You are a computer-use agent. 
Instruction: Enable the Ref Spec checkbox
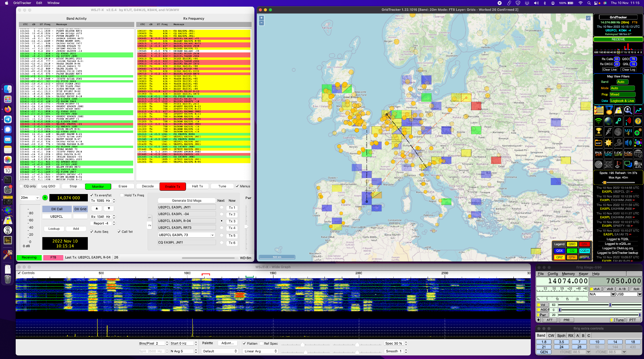tap(261, 344)
